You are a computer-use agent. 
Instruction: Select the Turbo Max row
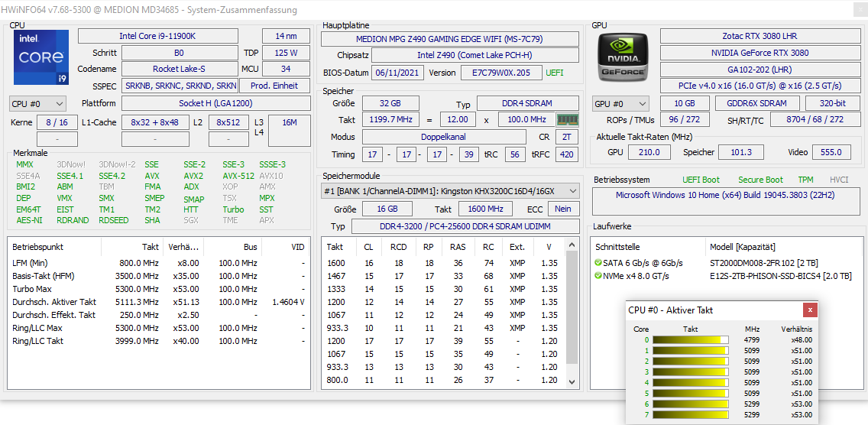click(x=159, y=289)
